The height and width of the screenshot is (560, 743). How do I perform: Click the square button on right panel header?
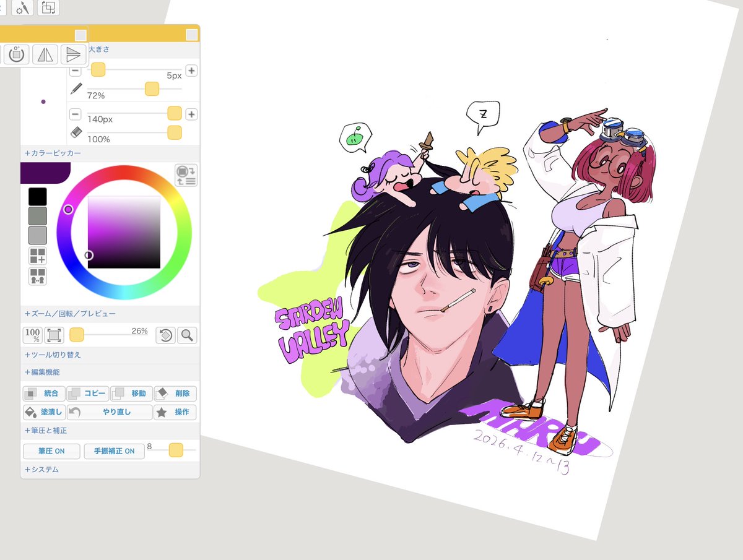click(x=192, y=35)
